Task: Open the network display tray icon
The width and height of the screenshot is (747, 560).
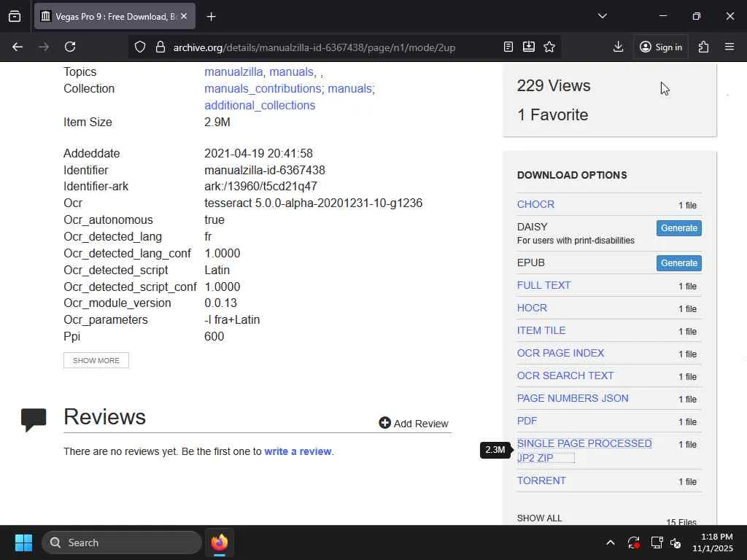Action: [657, 542]
